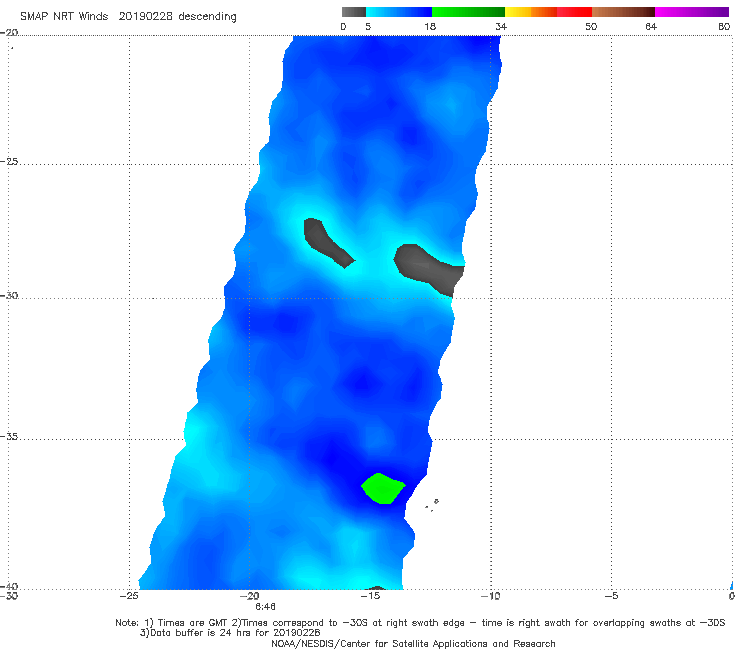Click the magenta-purple 64-80 color bar segment

(x=692, y=12)
